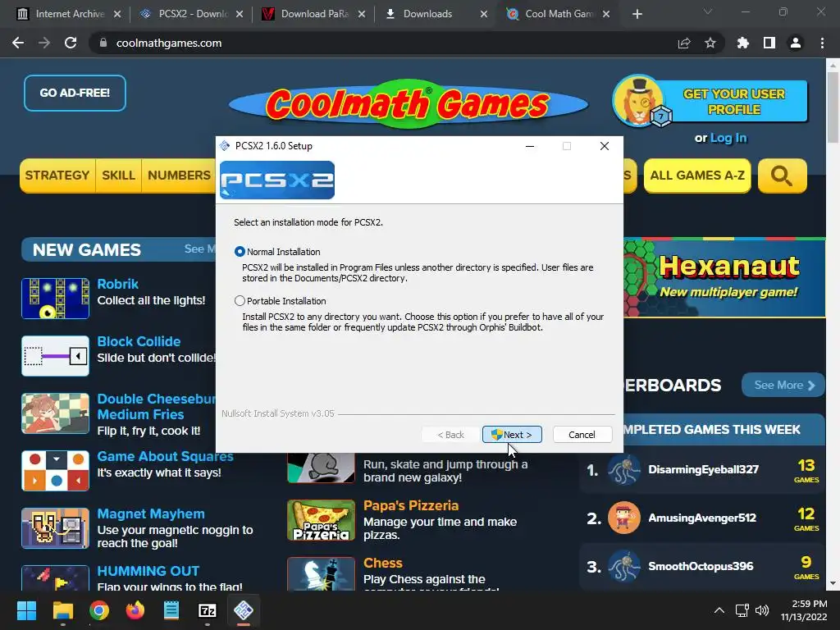The image size is (840, 630).
Task: Open Google Chrome from the taskbar
Action: tap(99, 610)
